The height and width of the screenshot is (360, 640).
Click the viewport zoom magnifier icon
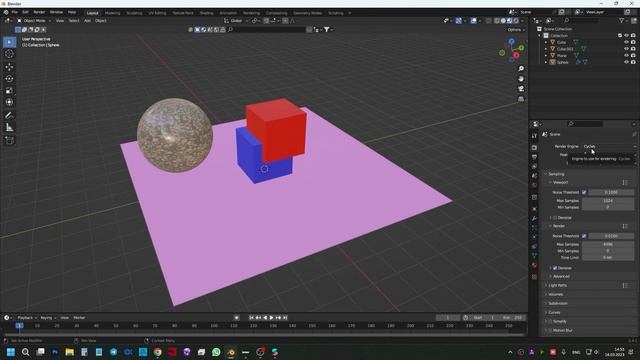[521, 69]
